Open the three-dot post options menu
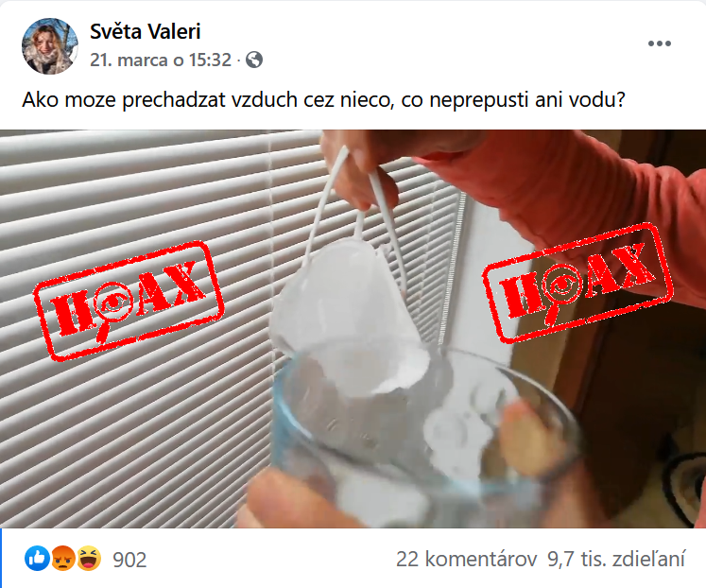Screen dimensions: 706x588 point(660,43)
